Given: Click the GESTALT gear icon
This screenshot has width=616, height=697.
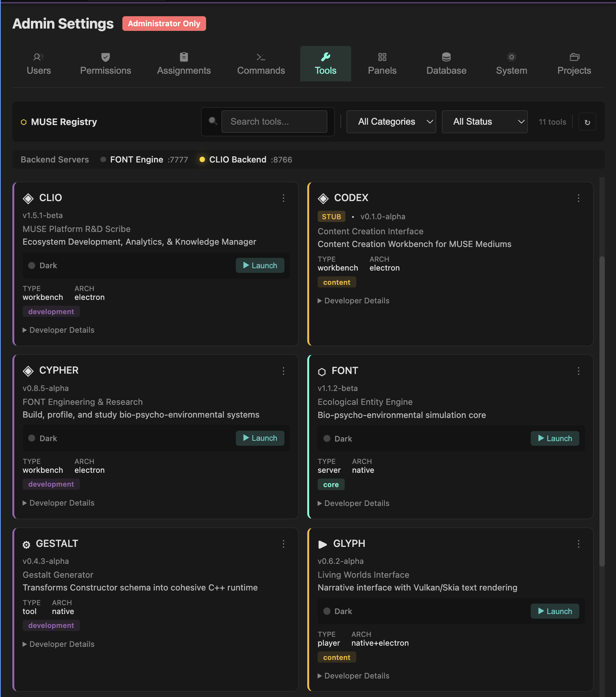Looking at the screenshot, I should tap(26, 545).
